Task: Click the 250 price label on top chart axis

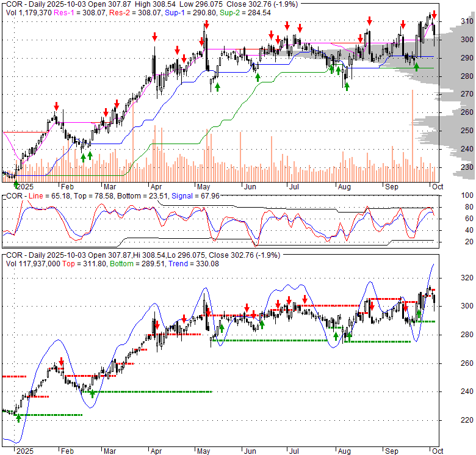Action: [x=467, y=131]
